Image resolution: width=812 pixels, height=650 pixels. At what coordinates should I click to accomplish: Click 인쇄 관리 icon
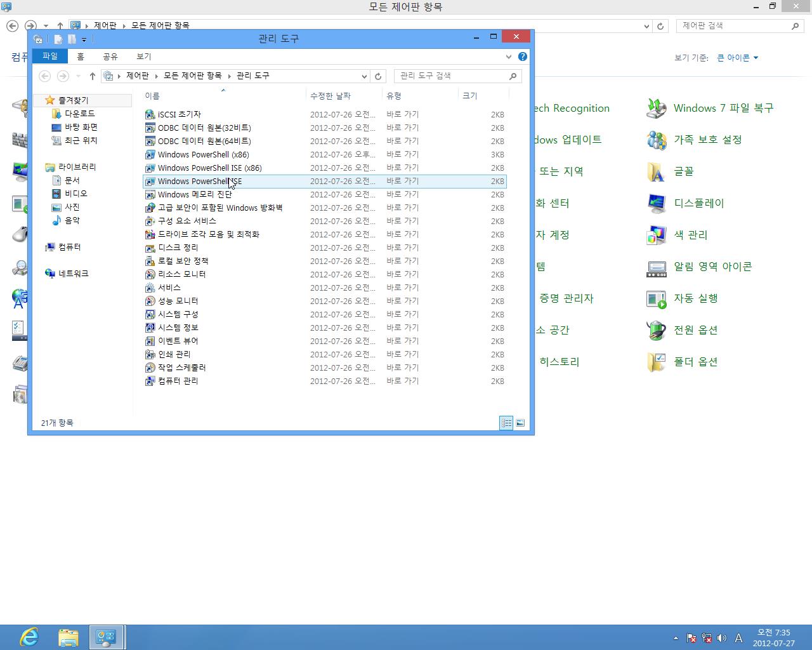coord(150,354)
